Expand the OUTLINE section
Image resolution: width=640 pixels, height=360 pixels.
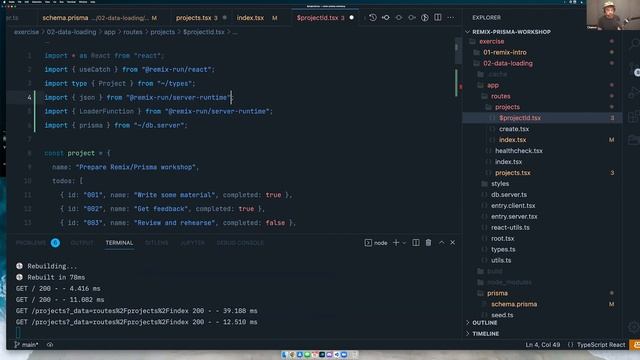(484, 323)
